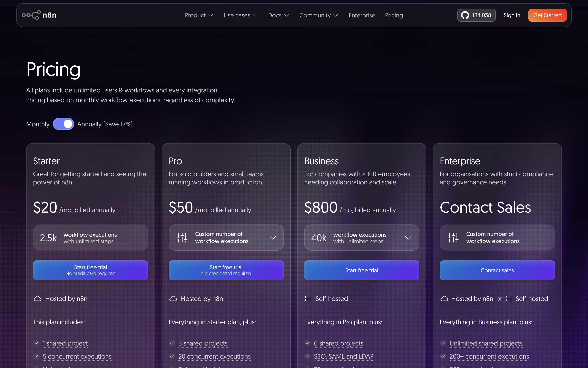Click checkmark beside 1 shared project

coord(37,343)
